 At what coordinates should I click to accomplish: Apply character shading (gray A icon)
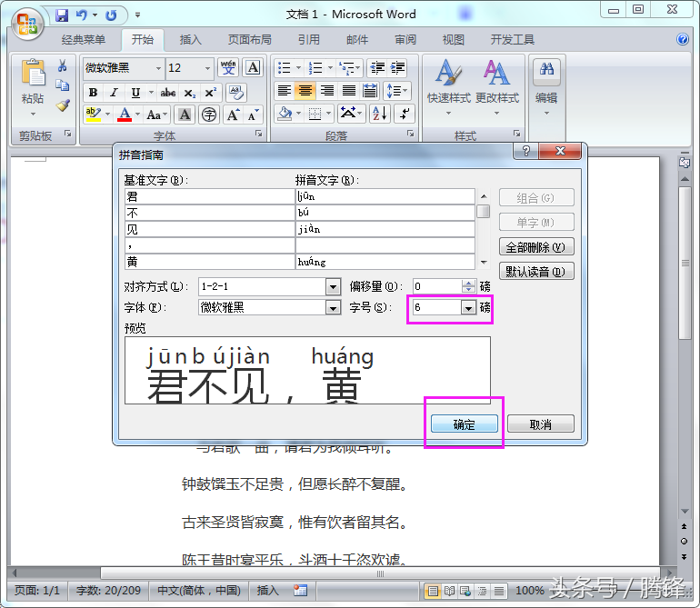tap(185, 115)
